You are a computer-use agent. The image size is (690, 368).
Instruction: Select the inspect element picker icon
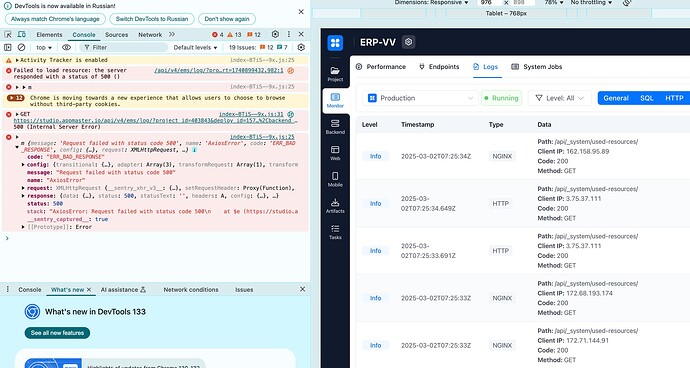[8, 34]
